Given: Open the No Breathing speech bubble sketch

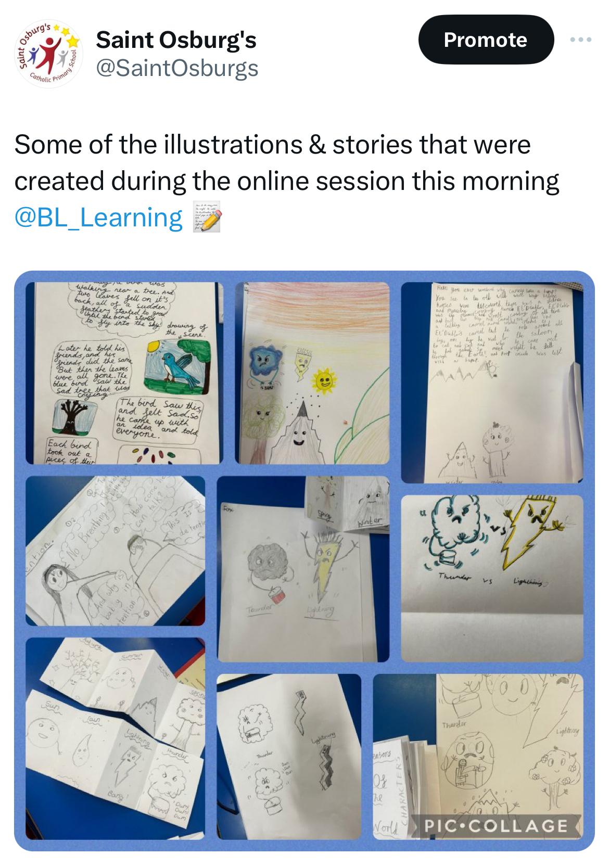Looking at the screenshot, I should tap(115, 551).
